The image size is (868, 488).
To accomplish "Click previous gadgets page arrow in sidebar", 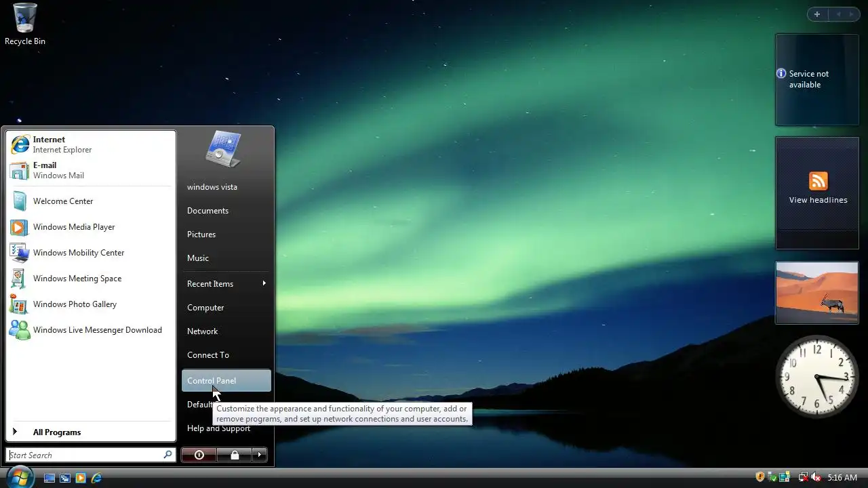I will point(838,14).
